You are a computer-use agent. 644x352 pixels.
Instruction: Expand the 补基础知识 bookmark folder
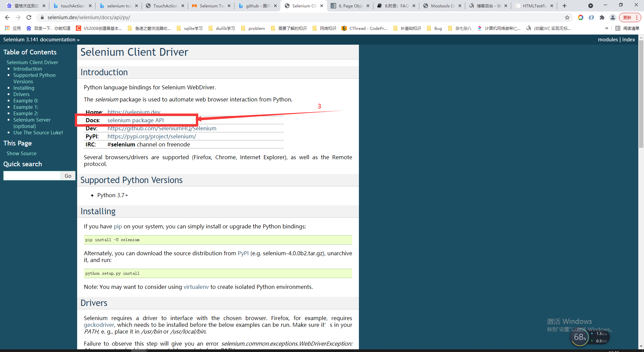407,28
